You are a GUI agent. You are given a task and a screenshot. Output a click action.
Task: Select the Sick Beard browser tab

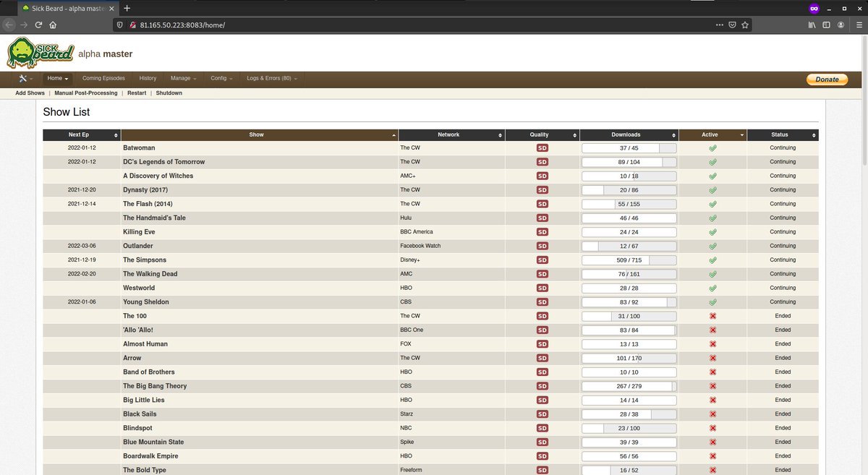tap(68, 8)
